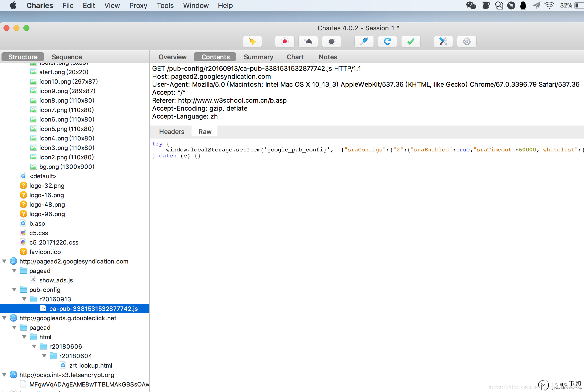Open the View menu
The height and width of the screenshot is (392, 584).
point(112,5)
